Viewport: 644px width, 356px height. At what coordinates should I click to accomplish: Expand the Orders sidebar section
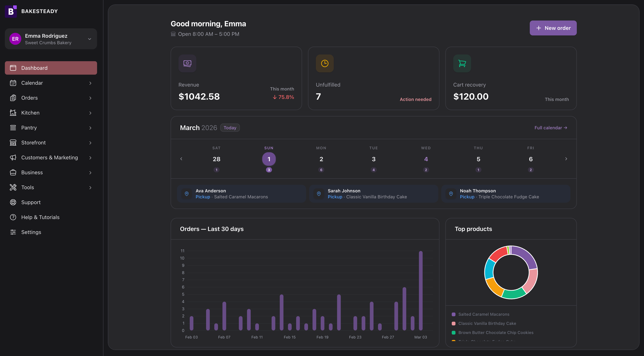point(90,98)
